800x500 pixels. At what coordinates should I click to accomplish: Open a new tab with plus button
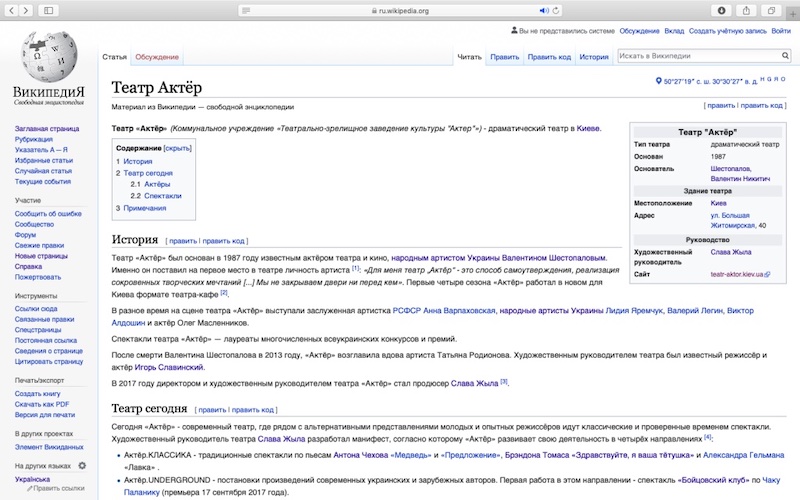point(793,14)
